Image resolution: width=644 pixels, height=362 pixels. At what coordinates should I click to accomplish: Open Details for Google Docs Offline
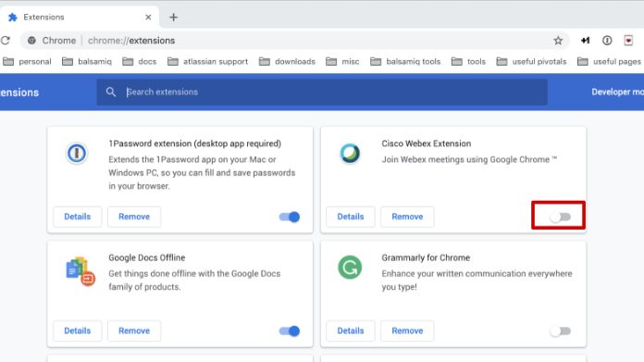[x=77, y=331]
